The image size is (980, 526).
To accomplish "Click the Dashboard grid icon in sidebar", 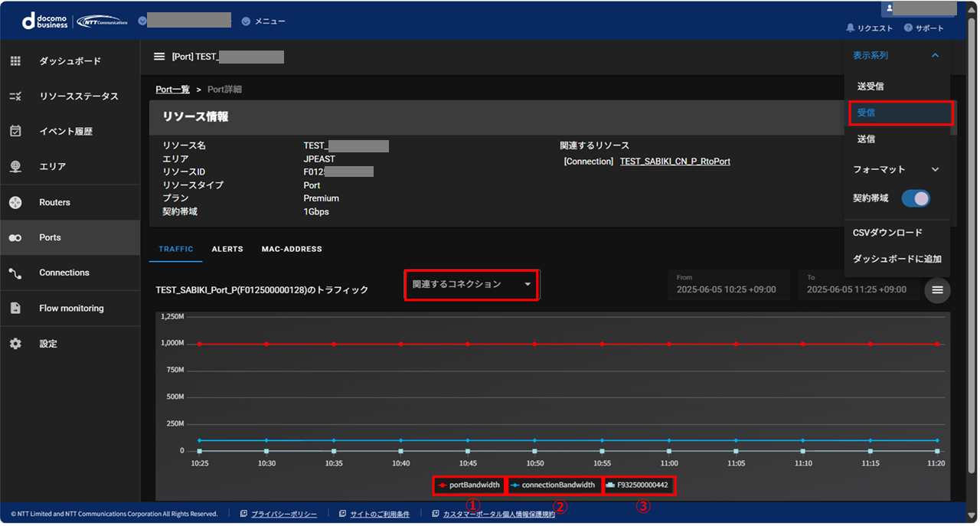I will coord(15,60).
